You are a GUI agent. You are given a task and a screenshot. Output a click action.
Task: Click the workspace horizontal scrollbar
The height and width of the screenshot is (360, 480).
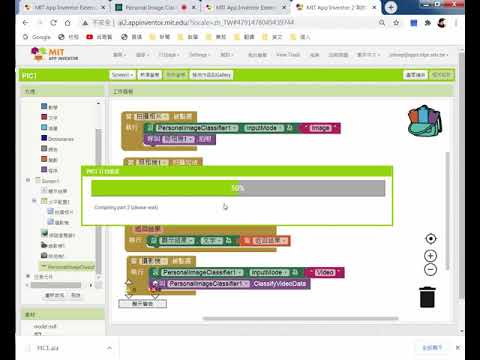point(300,318)
